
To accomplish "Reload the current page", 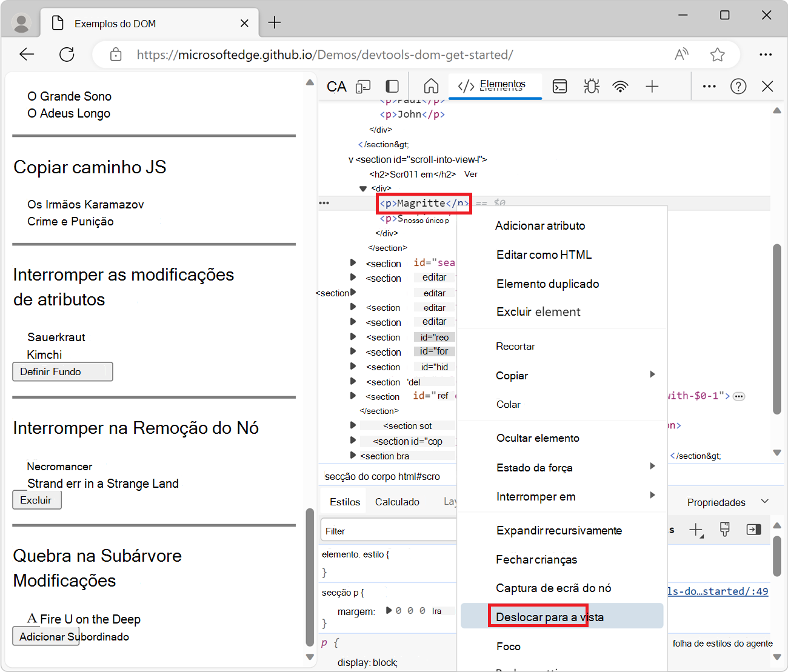I will (x=67, y=55).
